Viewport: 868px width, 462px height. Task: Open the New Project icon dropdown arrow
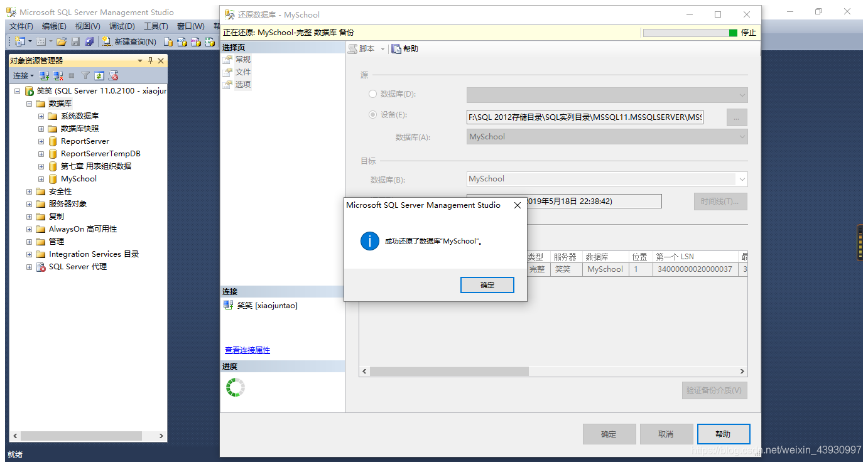pyautogui.click(x=30, y=41)
